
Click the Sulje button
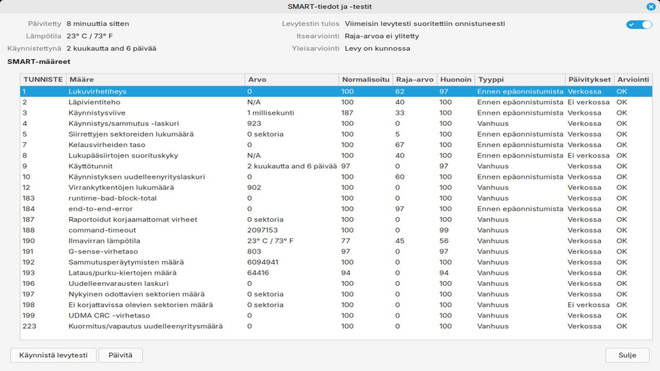click(627, 355)
